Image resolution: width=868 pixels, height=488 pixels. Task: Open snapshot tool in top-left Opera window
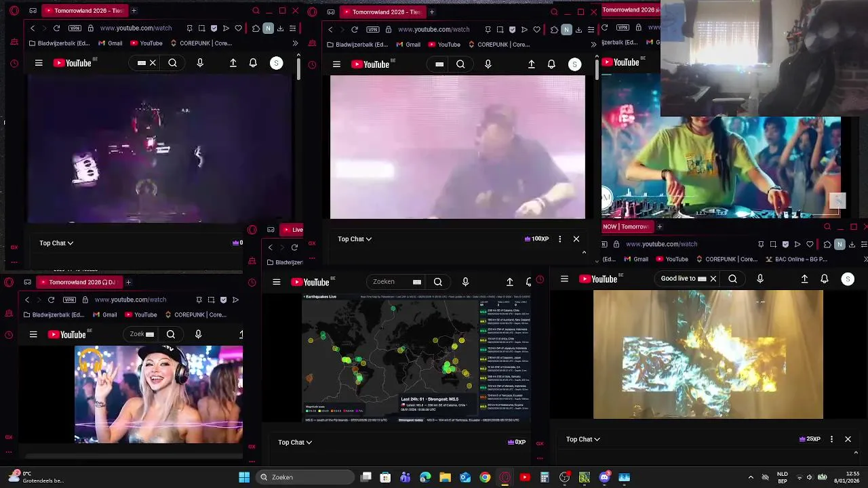pos(202,28)
